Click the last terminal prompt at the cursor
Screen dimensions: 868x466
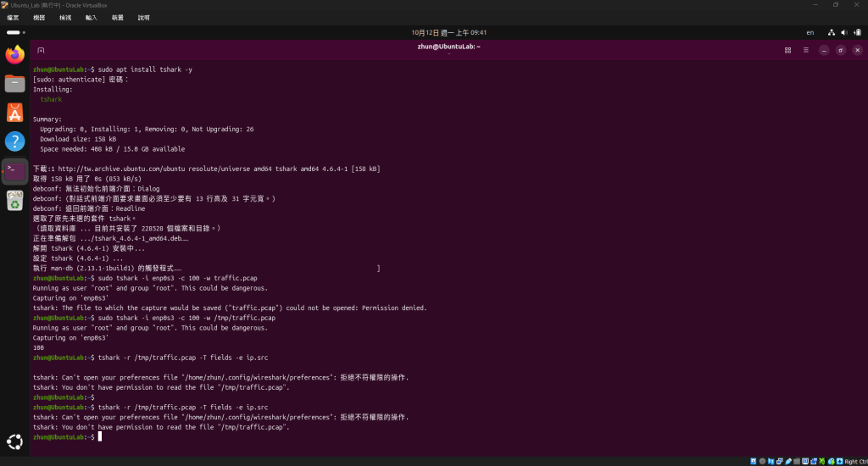[67, 437]
